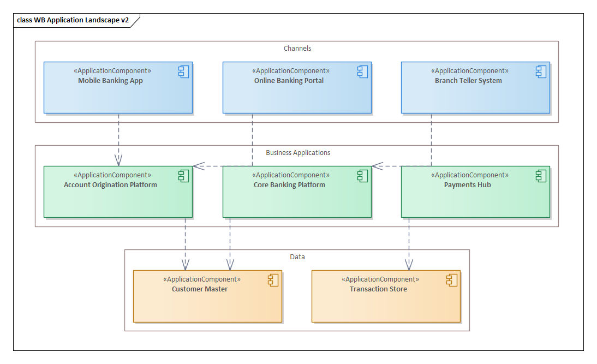Select the connector from Account Origination Platform to Customer Master
Screen dimensions: 597x364
pyautogui.click(x=186, y=244)
